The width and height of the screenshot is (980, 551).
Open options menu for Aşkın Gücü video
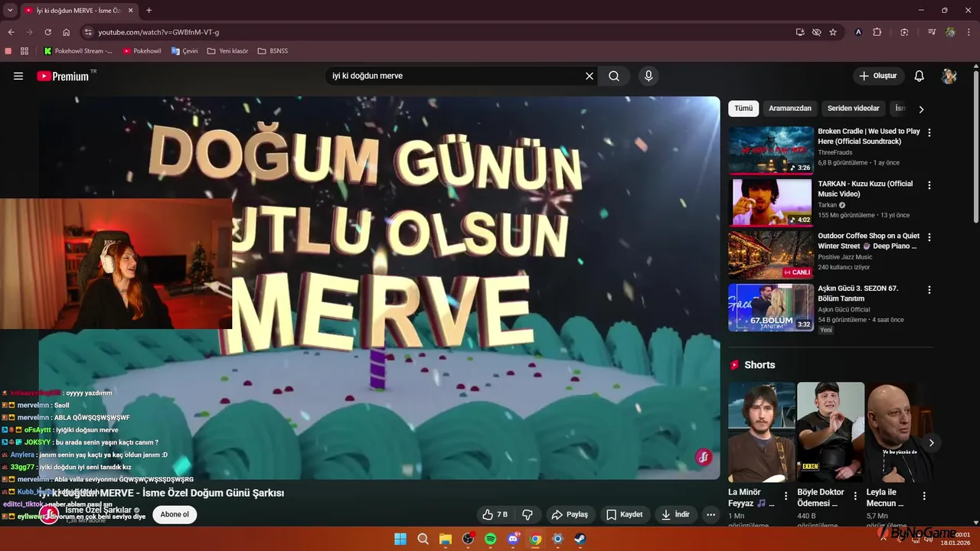pos(929,290)
